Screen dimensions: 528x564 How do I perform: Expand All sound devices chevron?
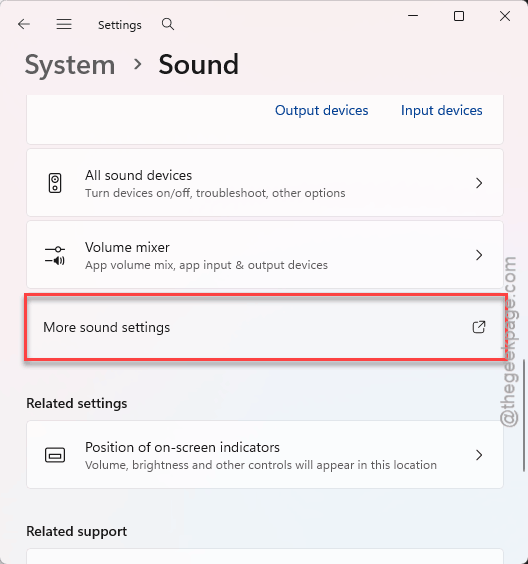point(479,183)
